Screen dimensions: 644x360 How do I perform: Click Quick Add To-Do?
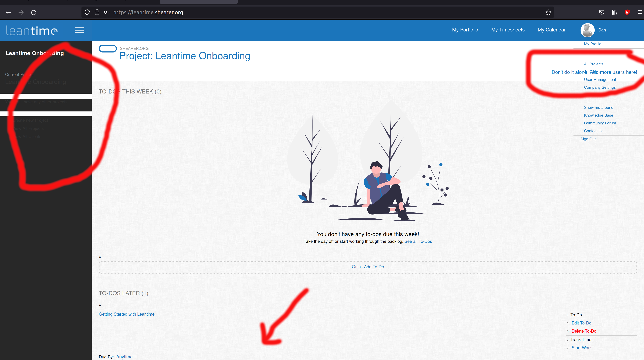point(368,267)
